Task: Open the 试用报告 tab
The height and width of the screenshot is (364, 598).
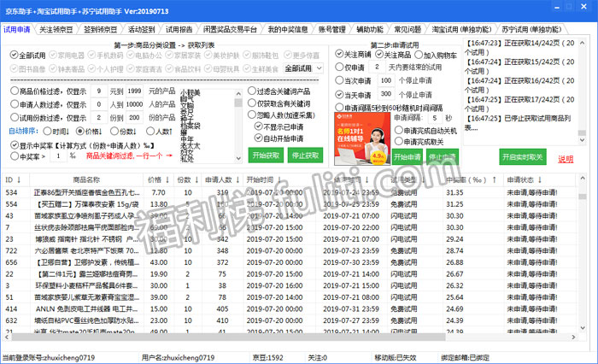Action: pos(179,29)
